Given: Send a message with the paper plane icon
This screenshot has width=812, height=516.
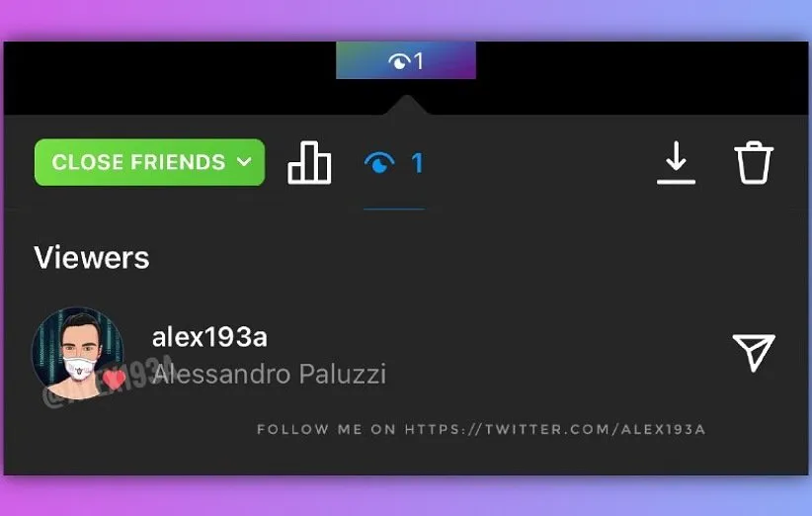Looking at the screenshot, I should point(754,352).
